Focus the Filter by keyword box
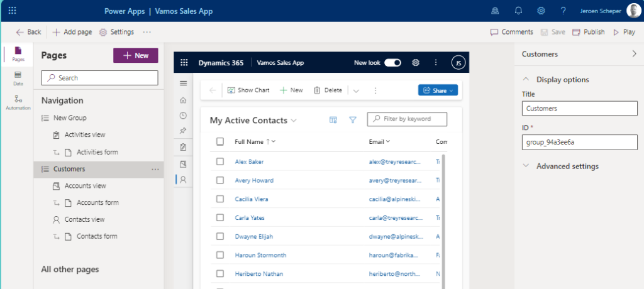This screenshot has width=644, height=289. click(407, 119)
